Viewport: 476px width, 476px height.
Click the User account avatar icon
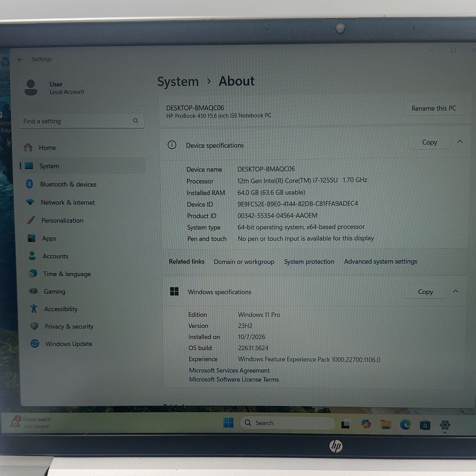(31, 87)
